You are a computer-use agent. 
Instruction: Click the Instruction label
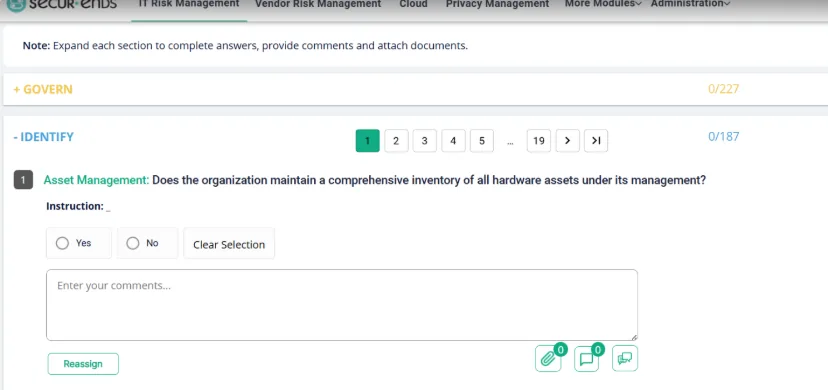pyautogui.click(x=75, y=206)
